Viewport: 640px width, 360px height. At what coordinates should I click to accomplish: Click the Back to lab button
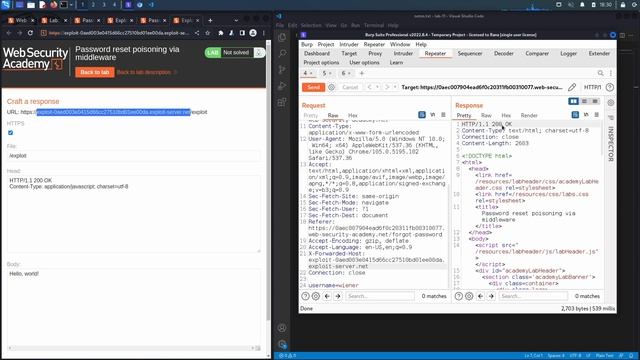(95, 72)
